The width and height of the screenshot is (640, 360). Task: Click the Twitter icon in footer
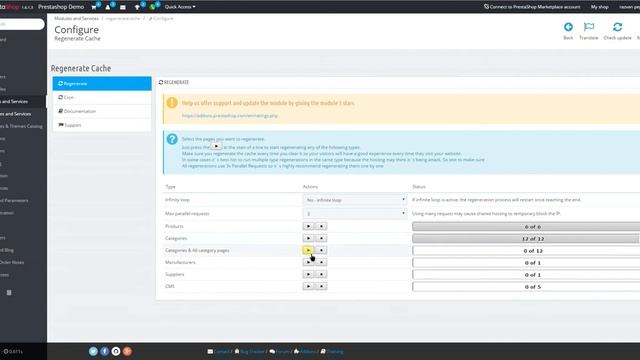[x=93, y=351]
